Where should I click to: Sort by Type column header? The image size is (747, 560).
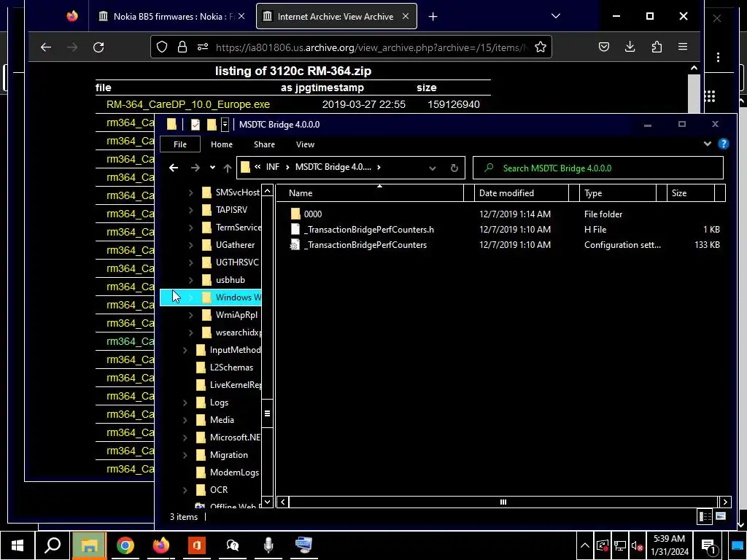[618, 192]
